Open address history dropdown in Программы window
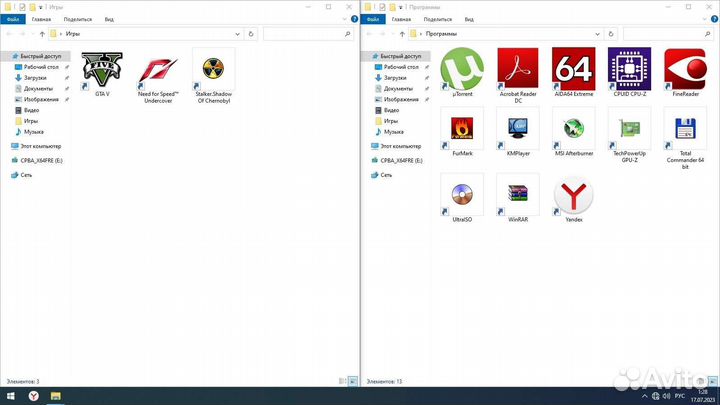Image resolution: width=720 pixels, height=405 pixels. (597, 34)
